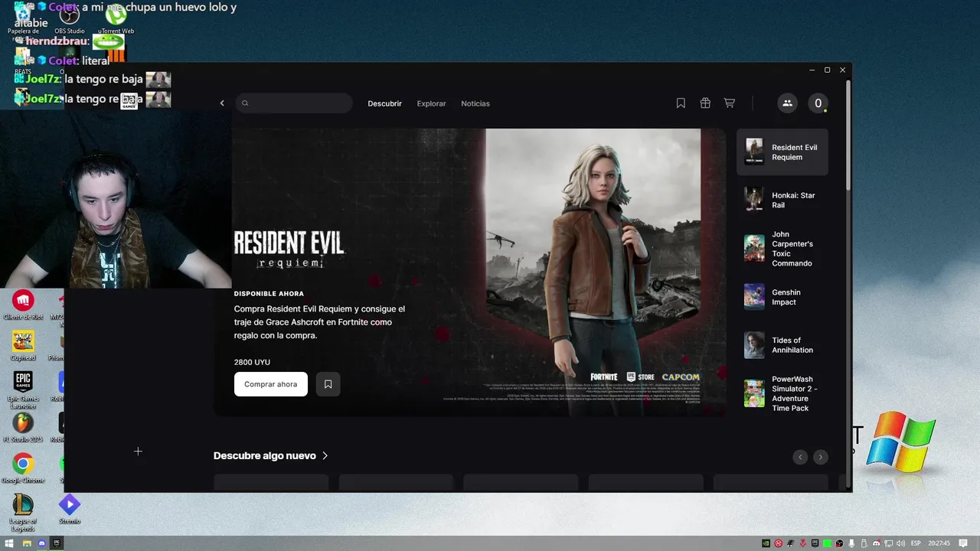Open the taskbar clock showing 20:27:45
The image size is (980, 551).
click(939, 543)
